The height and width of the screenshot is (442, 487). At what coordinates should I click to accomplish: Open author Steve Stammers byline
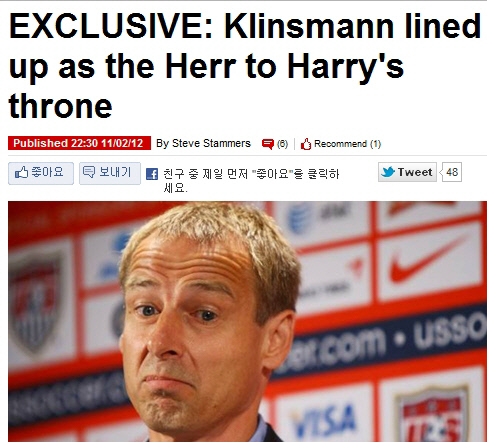coord(203,143)
